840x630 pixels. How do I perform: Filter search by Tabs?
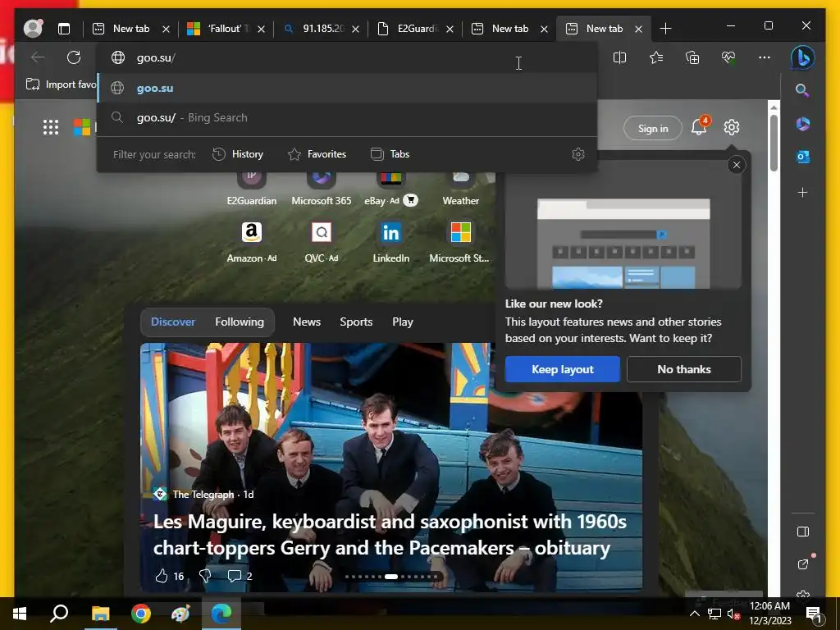click(x=390, y=154)
